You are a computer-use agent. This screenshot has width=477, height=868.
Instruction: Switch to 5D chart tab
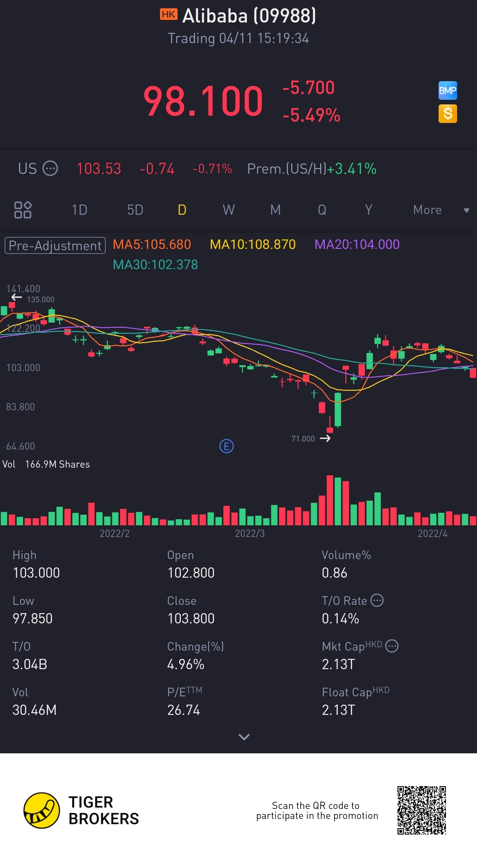coord(135,210)
